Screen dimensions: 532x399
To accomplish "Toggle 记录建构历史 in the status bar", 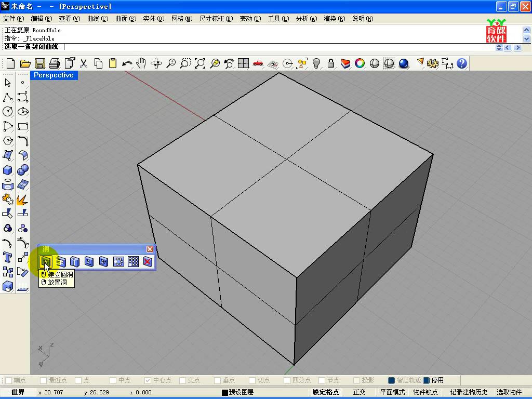I will 469,392.
